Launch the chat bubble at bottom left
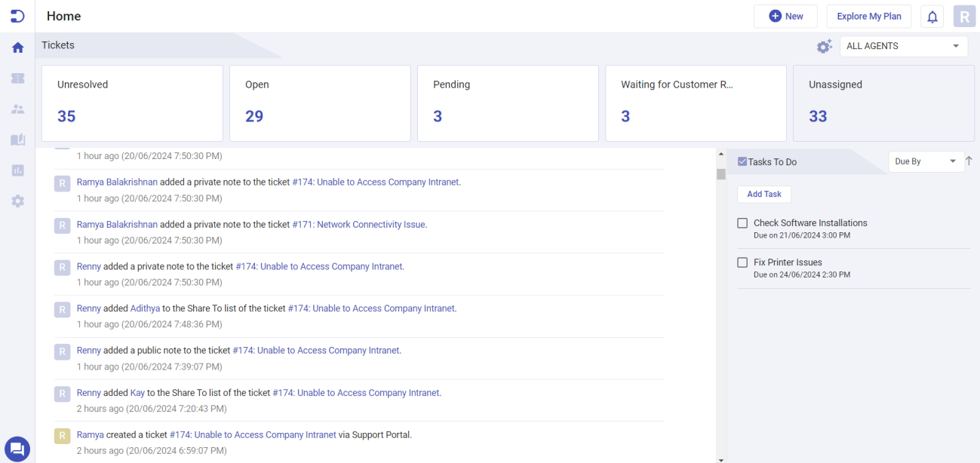This screenshot has width=980, height=463. [17, 449]
